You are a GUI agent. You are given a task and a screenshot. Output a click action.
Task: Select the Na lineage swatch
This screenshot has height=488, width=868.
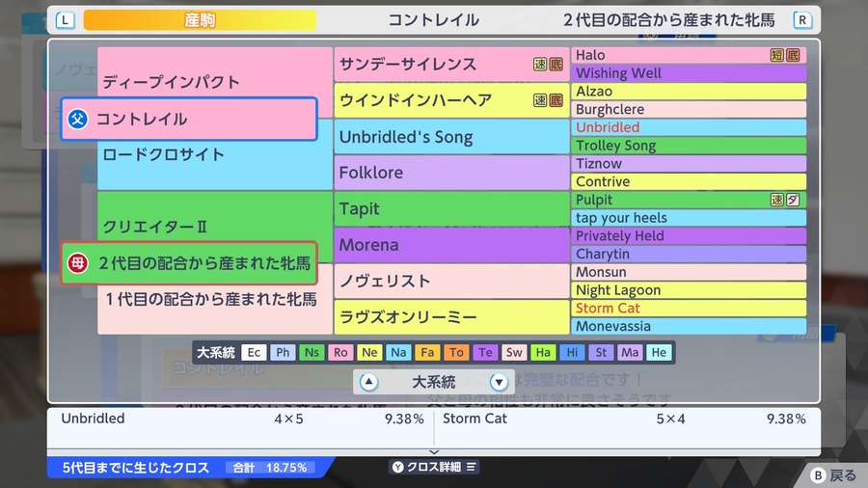click(x=398, y=352)
